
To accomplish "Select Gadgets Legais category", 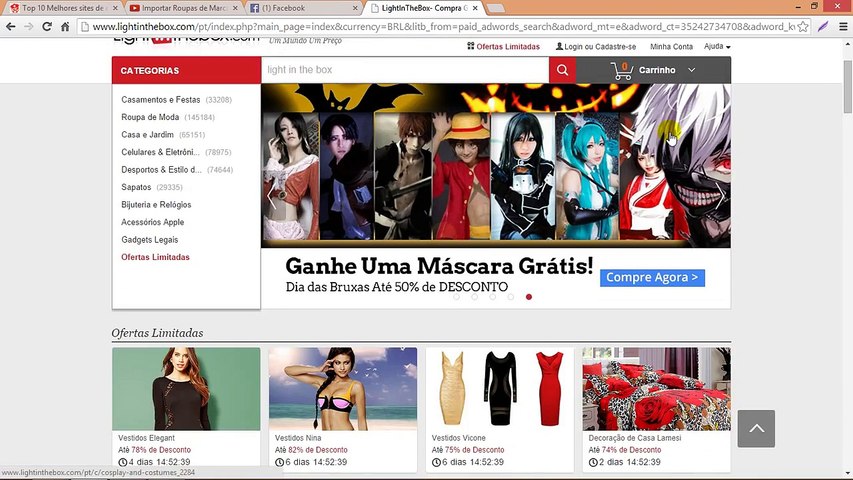I will point(150,239).
